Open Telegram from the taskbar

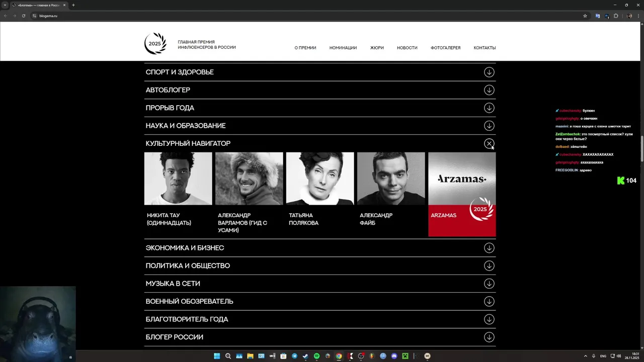[x=294, y=356]
